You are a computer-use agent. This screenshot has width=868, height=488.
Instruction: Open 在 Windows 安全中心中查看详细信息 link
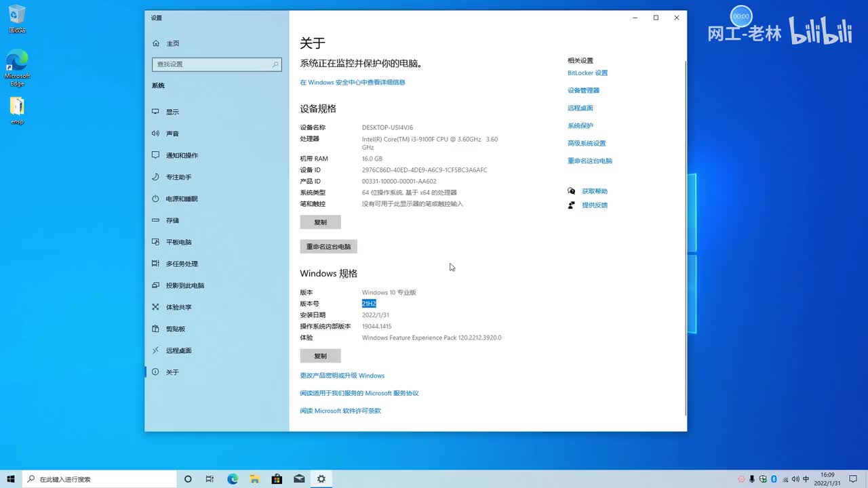pyautogui.click(x=353, y=83)
